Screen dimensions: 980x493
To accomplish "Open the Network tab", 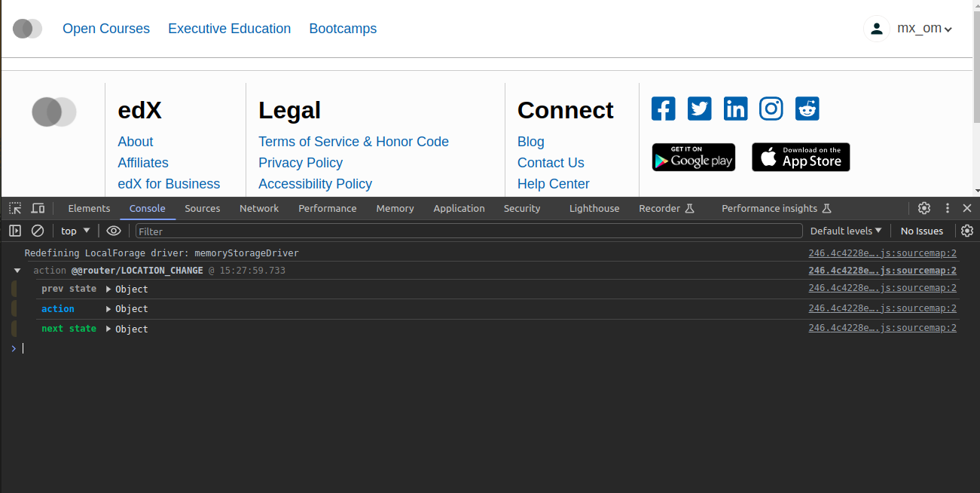I will coord(259,208).
